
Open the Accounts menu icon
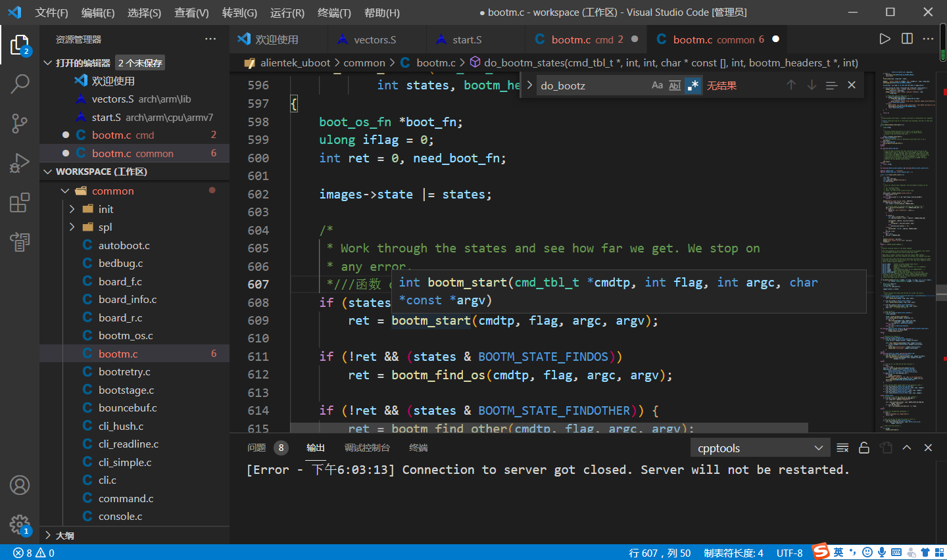(20, 485)
